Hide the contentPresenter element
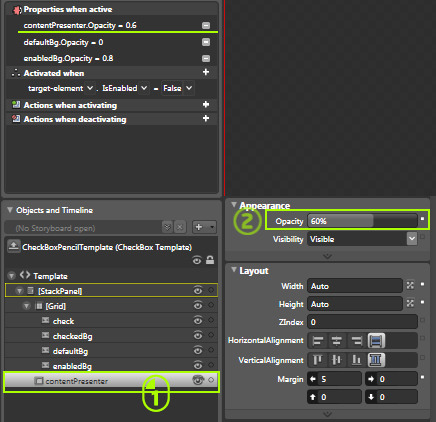The image size is (436, 422). (198, 380)
